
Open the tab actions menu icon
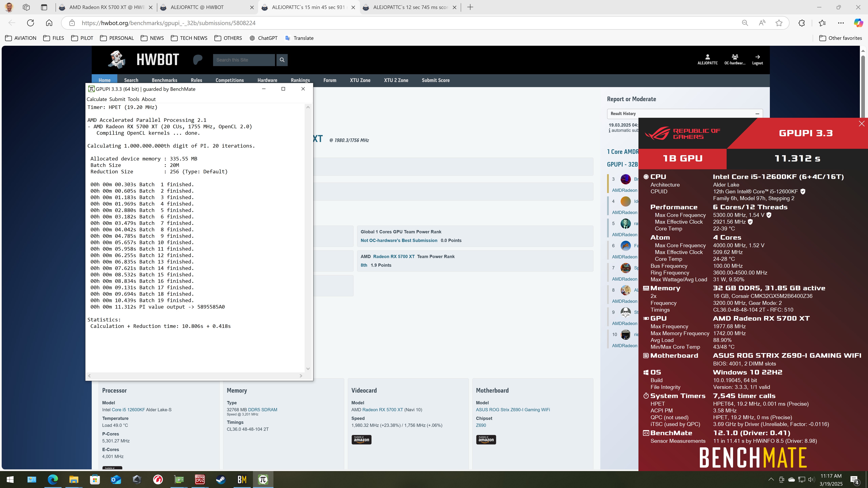pos(44,7)
